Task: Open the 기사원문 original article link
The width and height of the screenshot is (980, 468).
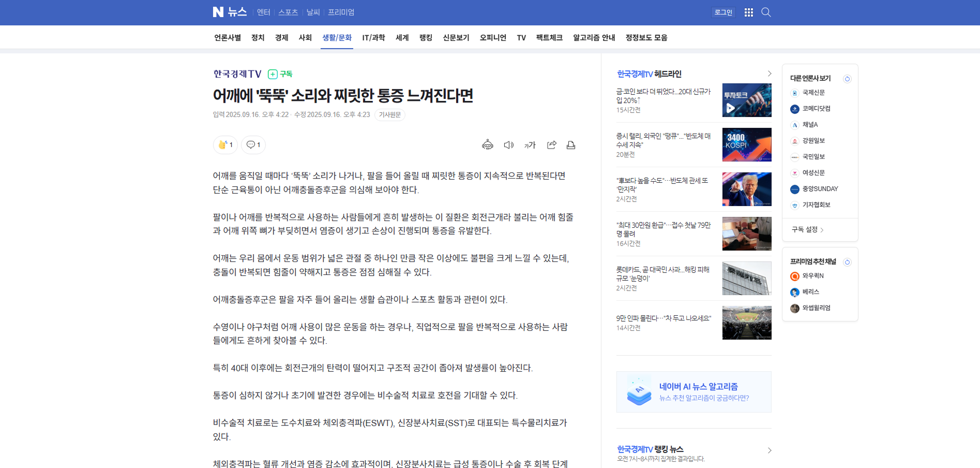Action: [x=389, y=115]
